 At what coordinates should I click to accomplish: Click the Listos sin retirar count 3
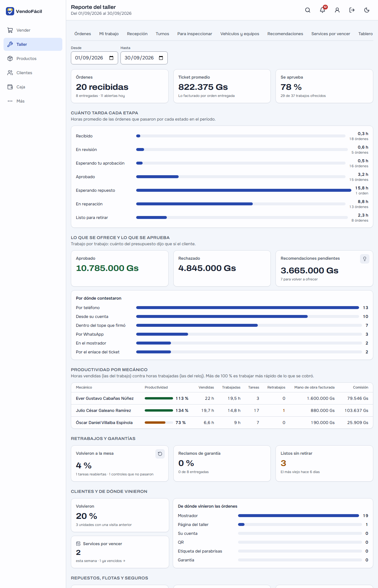(x=283, y=463)
